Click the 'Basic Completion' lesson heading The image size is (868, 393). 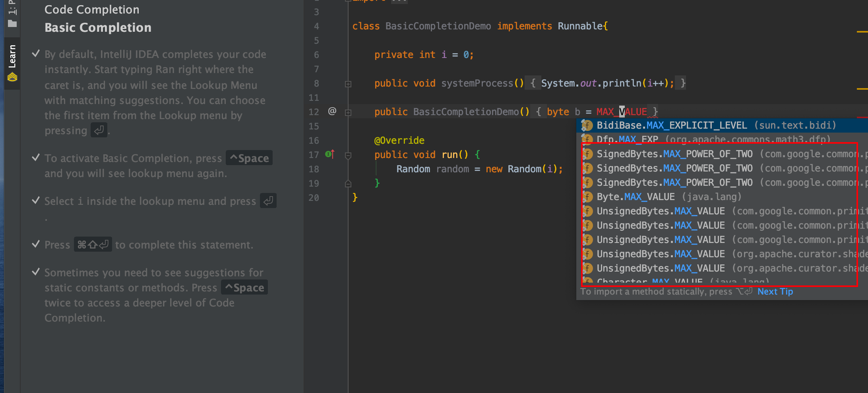click(98, 27)
